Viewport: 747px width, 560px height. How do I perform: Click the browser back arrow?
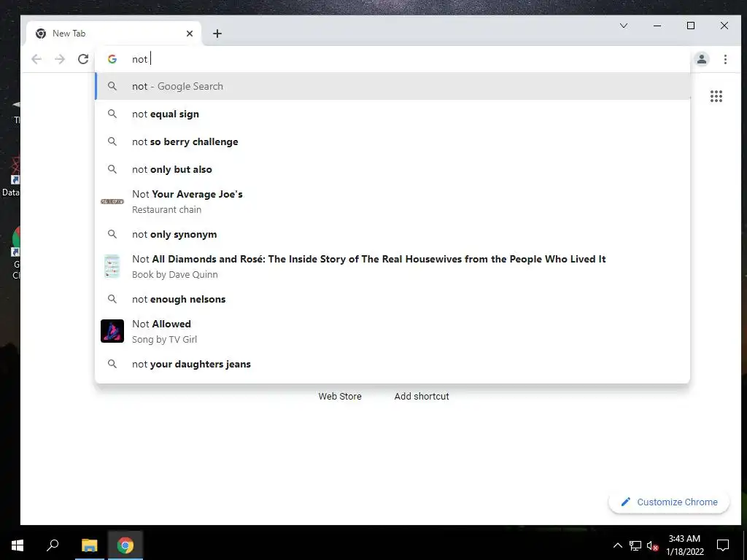click(36, 59)
